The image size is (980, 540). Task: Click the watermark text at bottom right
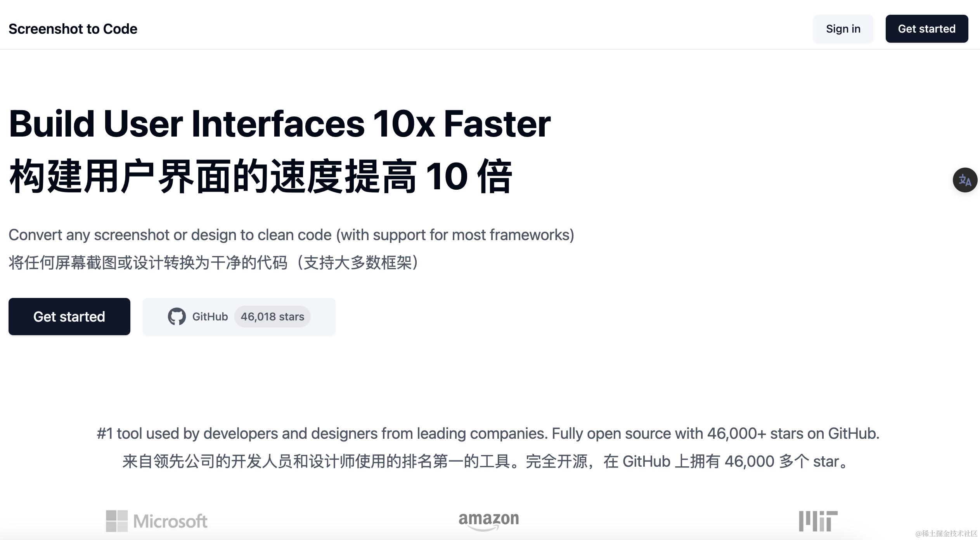946,533
